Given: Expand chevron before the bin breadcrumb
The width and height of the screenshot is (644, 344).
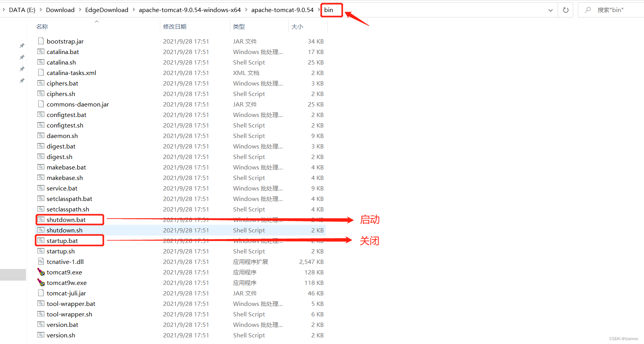Looking at the screenshot, I should click(x=319, y=10).
